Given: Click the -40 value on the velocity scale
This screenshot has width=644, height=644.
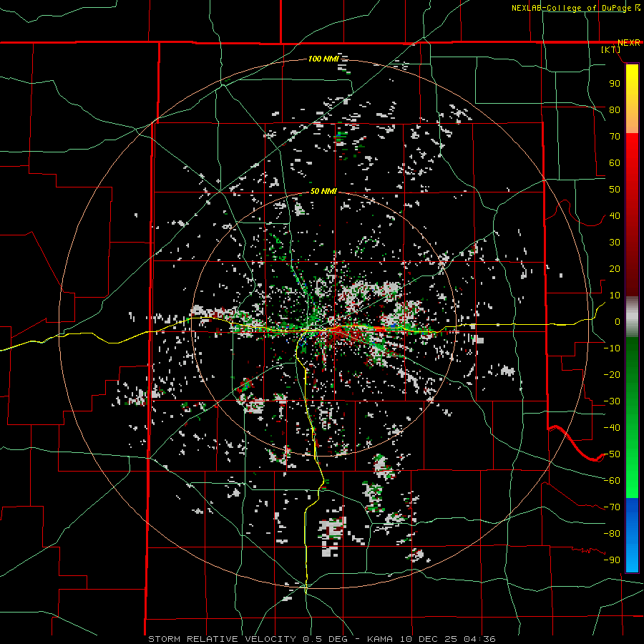Looking at the screenshot, I should (612, 428).
